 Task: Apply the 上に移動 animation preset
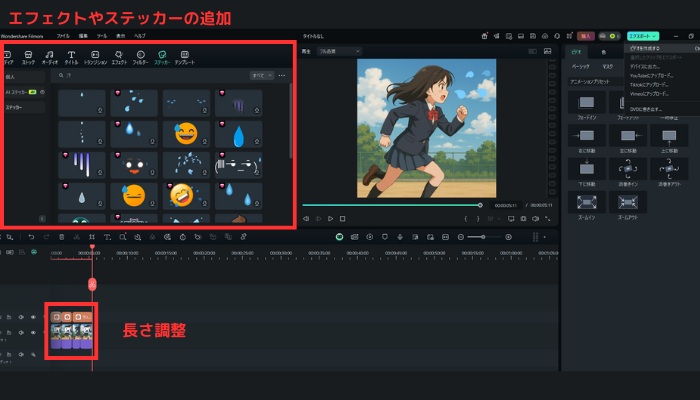pos(669,139)
